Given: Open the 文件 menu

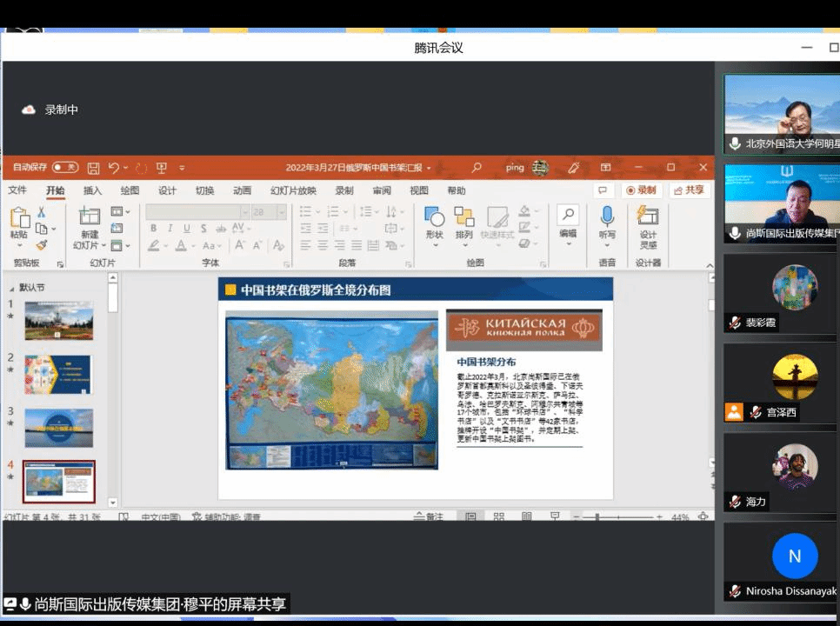Looking at the screenshot, I should pyautogui.click(x=17, y=190).
